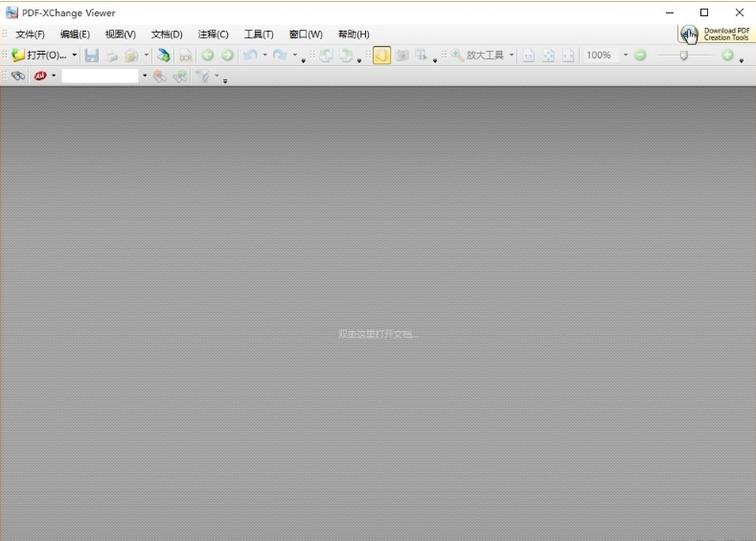
Task: Expand the funnel filter dropdown arrow
Action: [217, 76]
